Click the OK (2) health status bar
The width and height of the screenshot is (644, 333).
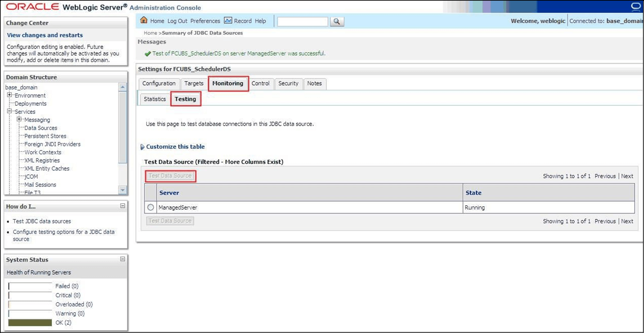pos(30,323)
